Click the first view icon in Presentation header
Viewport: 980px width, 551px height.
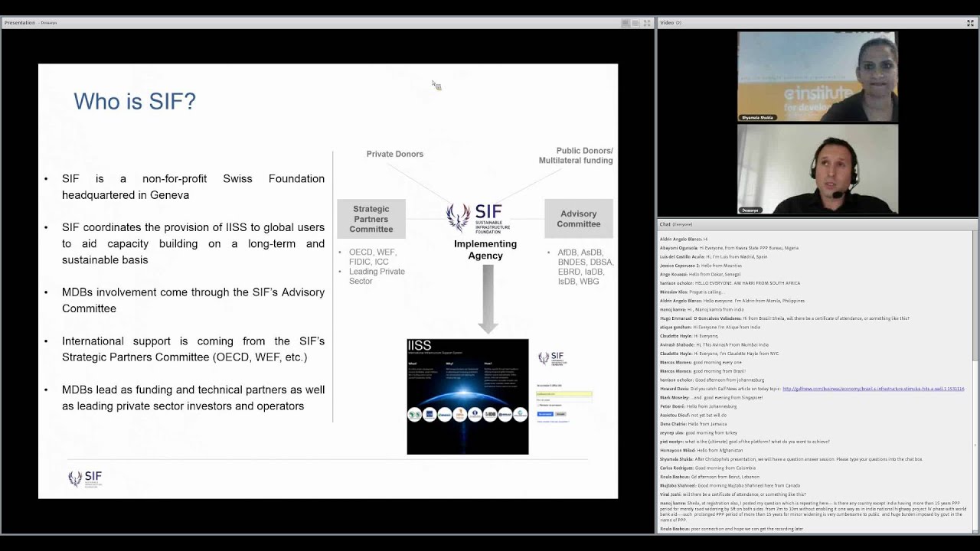click(x=626, y=23)
